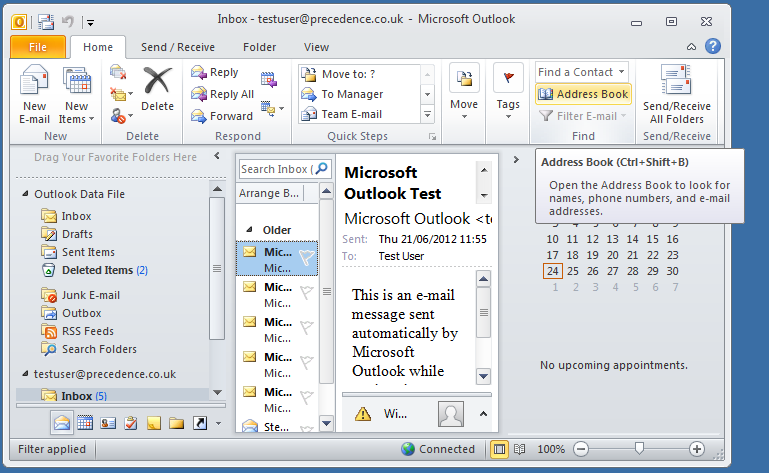Click the Find a Contact box
Screen dimensions: 769x473
coord(582,72)
